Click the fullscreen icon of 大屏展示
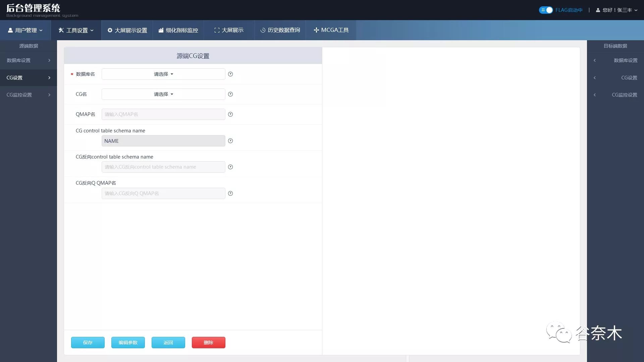Image resolution: width=644 pixels, height=362 pixels. (x=217, y=30)
